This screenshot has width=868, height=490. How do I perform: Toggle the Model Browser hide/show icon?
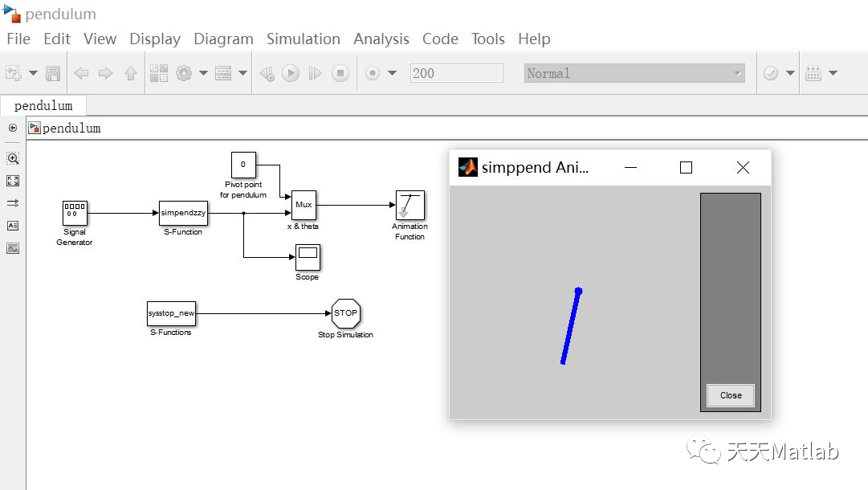pyautogui.click(x=13, y=128)
